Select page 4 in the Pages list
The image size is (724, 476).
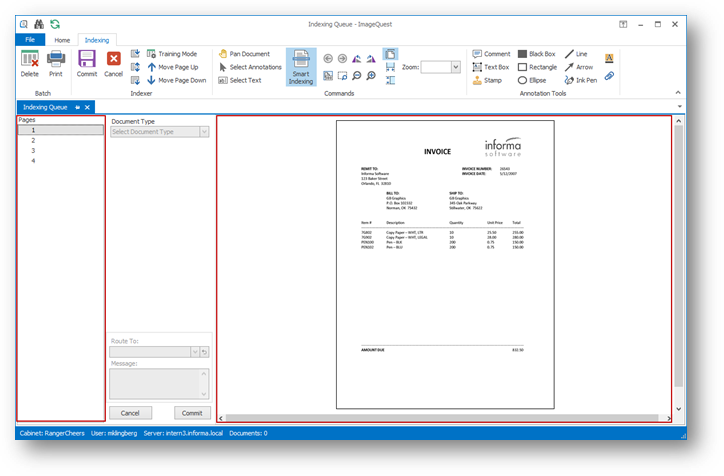tap(60, 161)
